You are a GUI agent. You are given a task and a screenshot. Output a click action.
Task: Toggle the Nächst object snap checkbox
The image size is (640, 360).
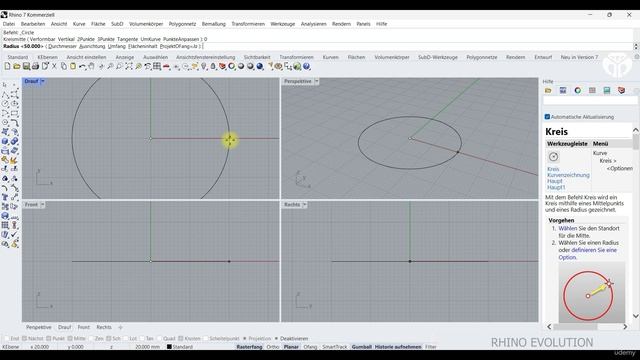point(24,338)
